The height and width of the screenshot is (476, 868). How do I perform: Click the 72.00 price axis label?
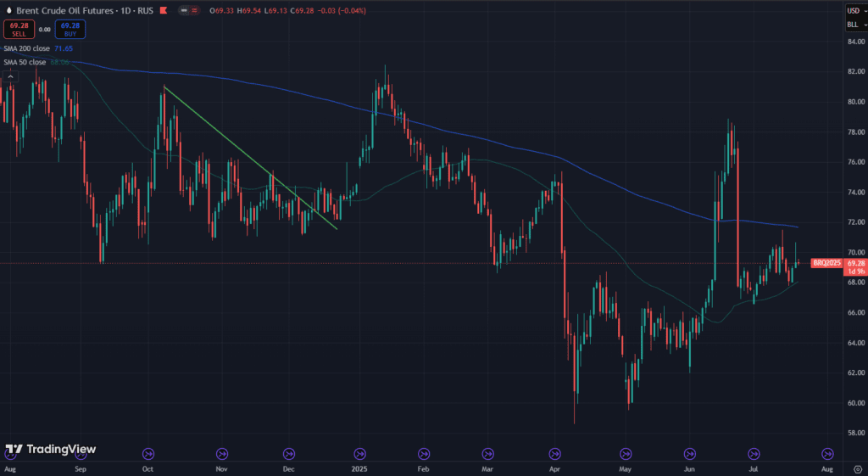(856, 222)
